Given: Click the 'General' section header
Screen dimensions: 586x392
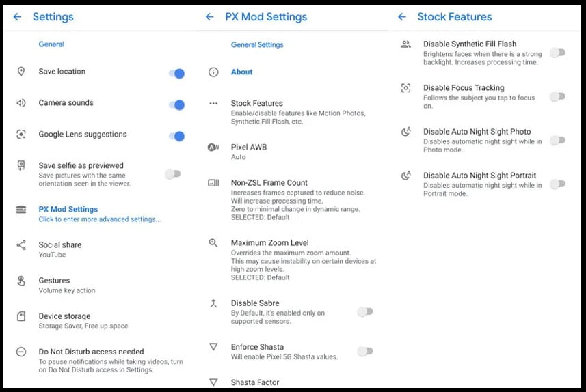Looking at the screenshot, I should tap(51, 44).
